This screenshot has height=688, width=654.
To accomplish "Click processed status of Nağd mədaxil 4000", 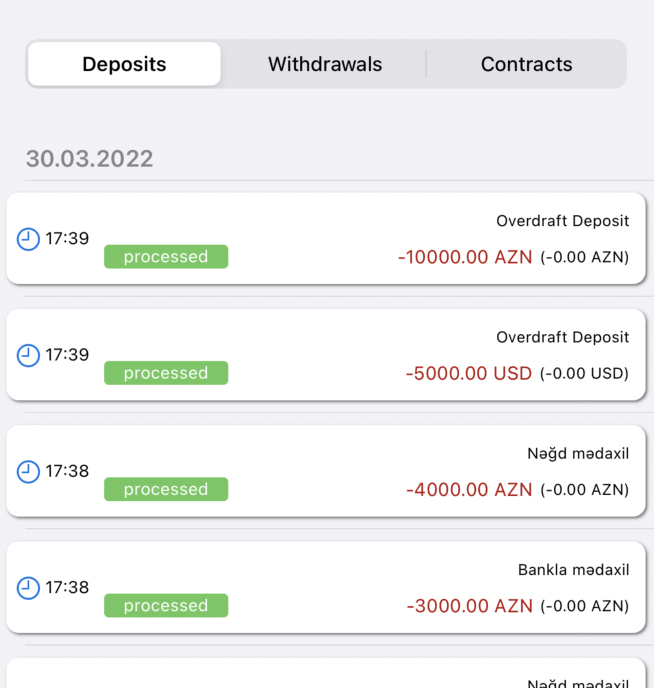I will point(166,489).
